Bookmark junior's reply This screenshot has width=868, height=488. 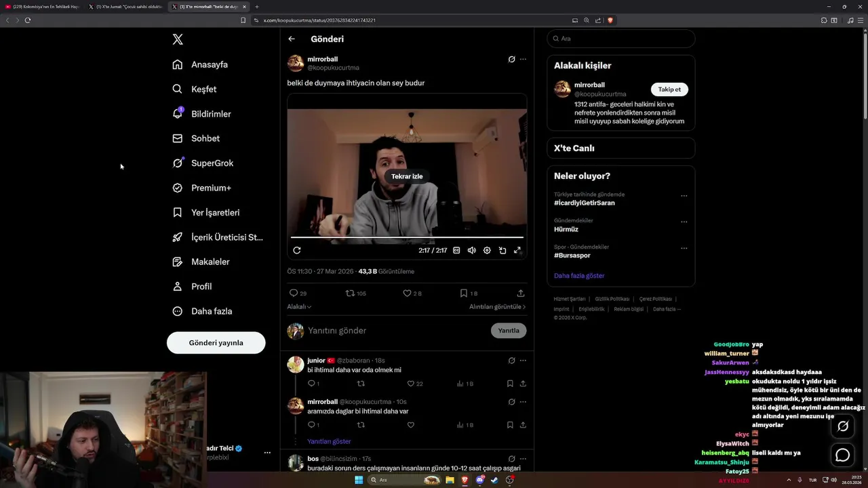pyautogui.click(x=510, y=384)
